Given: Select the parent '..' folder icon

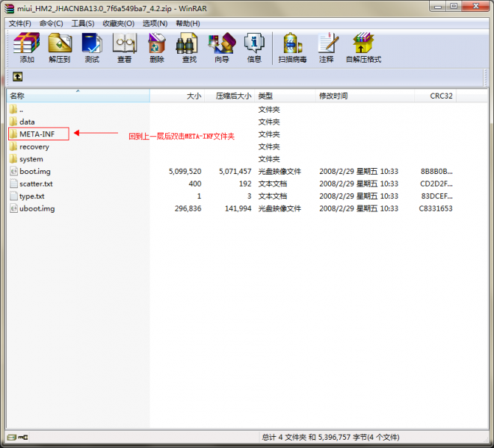Looking at the screenshot, I should coord(13,109).
